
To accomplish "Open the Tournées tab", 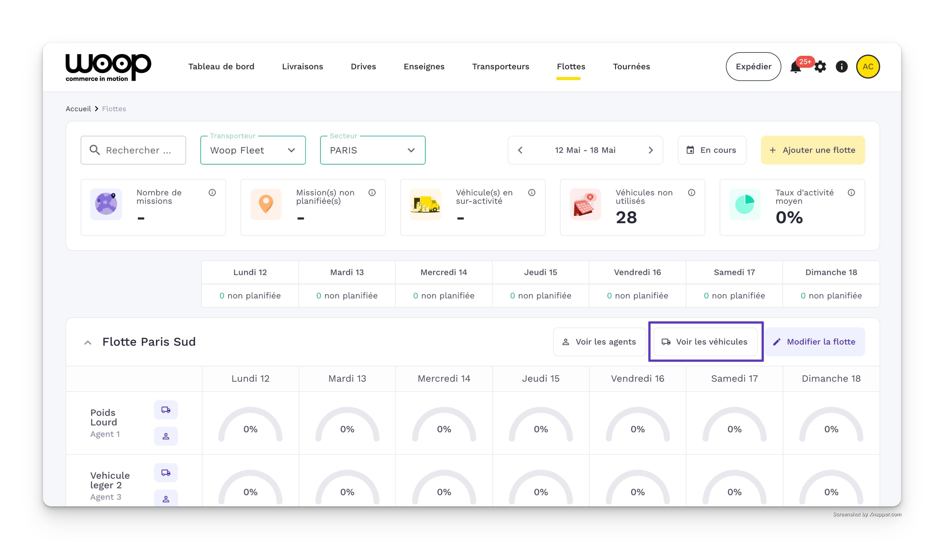I will [631, 67].
